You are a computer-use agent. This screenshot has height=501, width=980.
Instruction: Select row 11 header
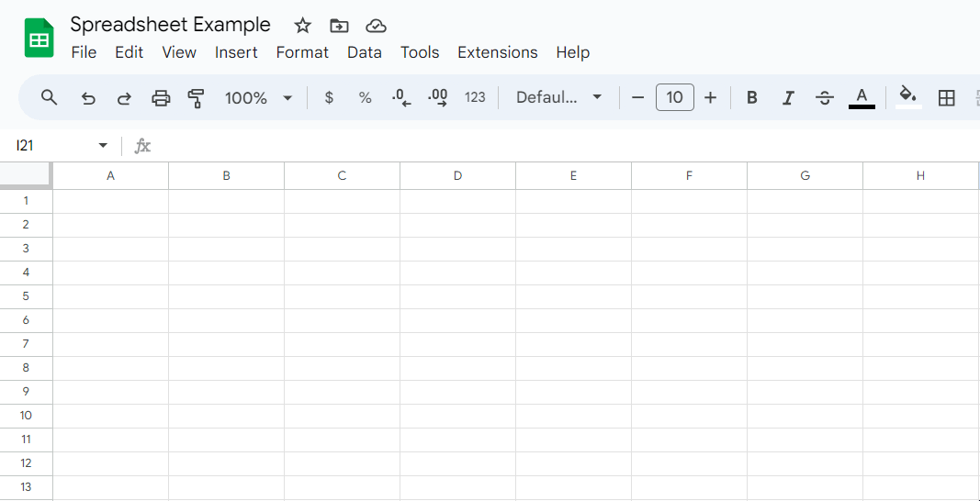click(26, 440)
